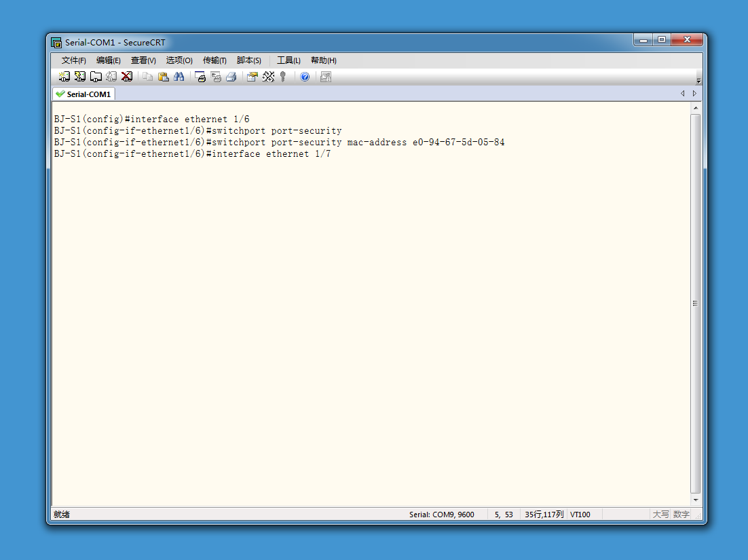748x560 pixels.
Task: Click the Find binoculars icon
Action: pyautogui.click(x=179, y=77)
